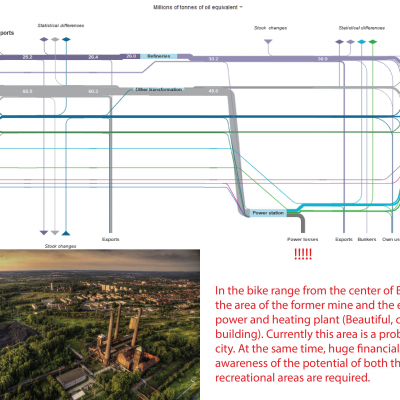Click the dark blue upward arrow above the bottom Stock changes label

point(66,233)
